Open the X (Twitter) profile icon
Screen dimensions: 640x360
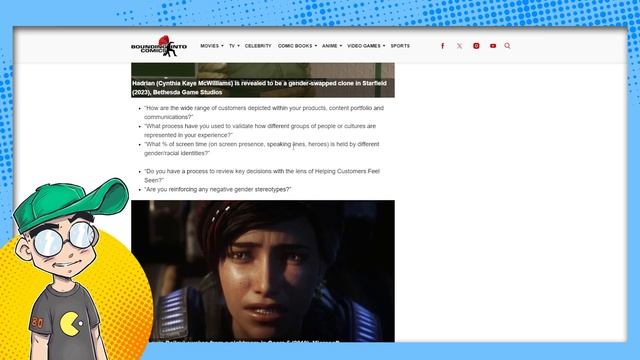click(460, 46)
